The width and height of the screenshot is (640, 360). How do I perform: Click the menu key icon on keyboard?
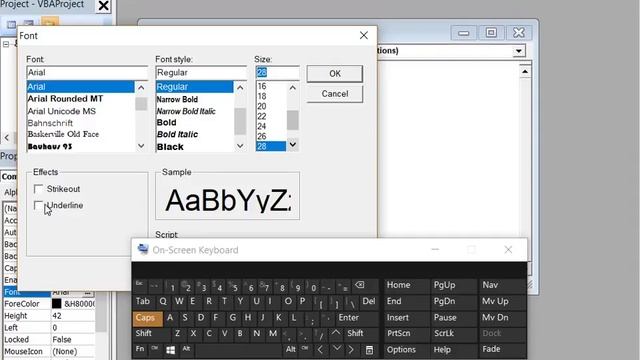[x=369, y=350]
